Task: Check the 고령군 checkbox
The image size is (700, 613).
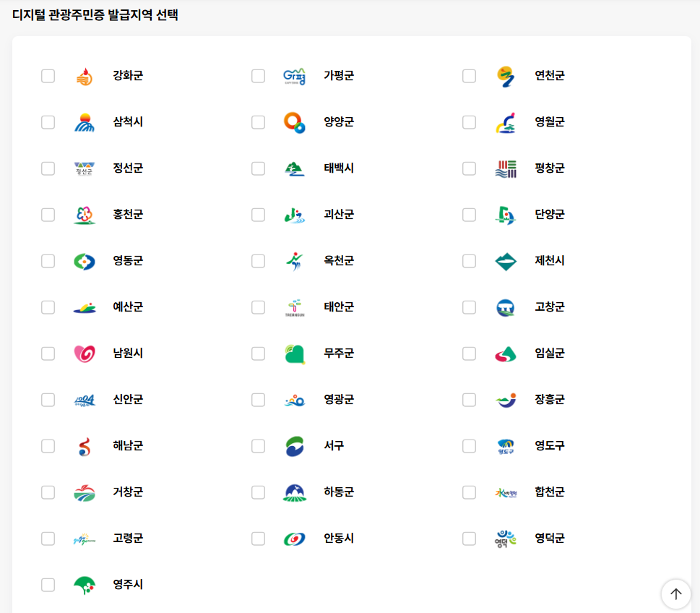Action: [48, 538]
